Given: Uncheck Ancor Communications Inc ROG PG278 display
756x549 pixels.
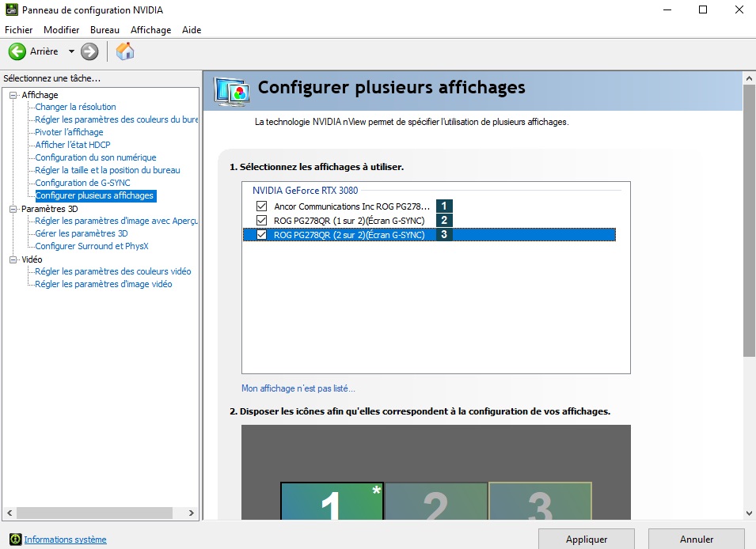Looking at the screenshot, I should coord(261,206).
